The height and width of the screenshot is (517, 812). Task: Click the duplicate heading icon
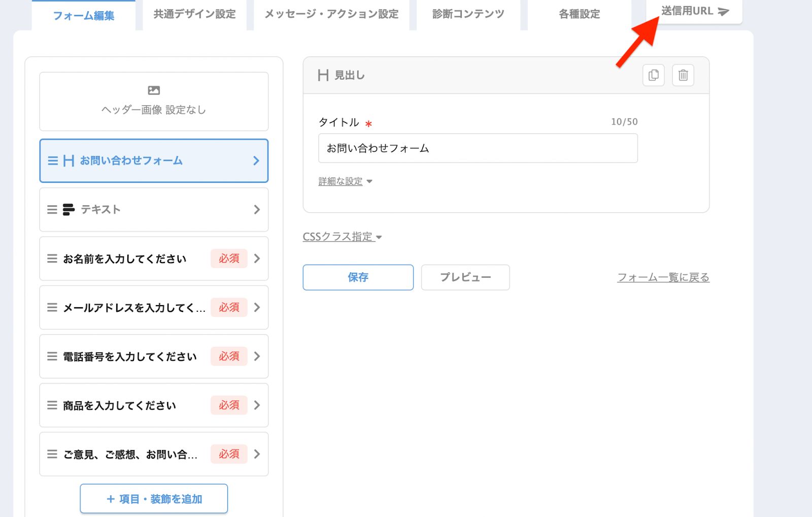[x=653, y=75]
